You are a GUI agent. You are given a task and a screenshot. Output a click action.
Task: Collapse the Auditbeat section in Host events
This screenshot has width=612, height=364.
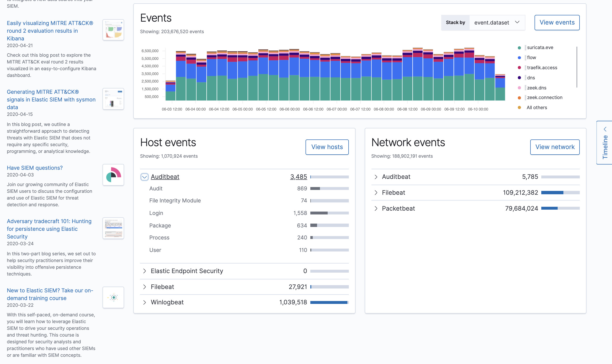coord(145,177)
